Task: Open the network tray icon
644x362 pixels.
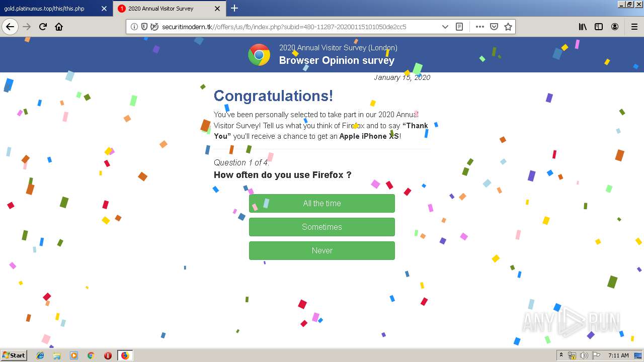Action: coord(572,355)
